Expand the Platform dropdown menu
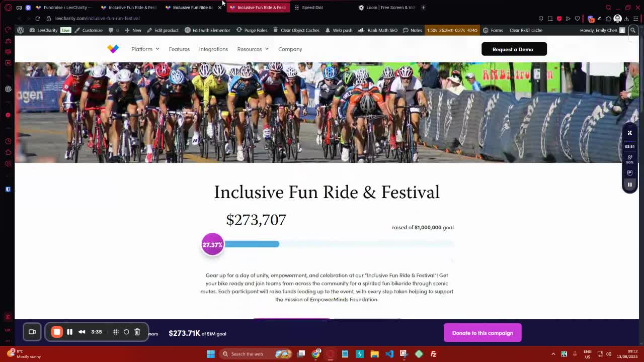Screen dimensions: 644x362 145,49
